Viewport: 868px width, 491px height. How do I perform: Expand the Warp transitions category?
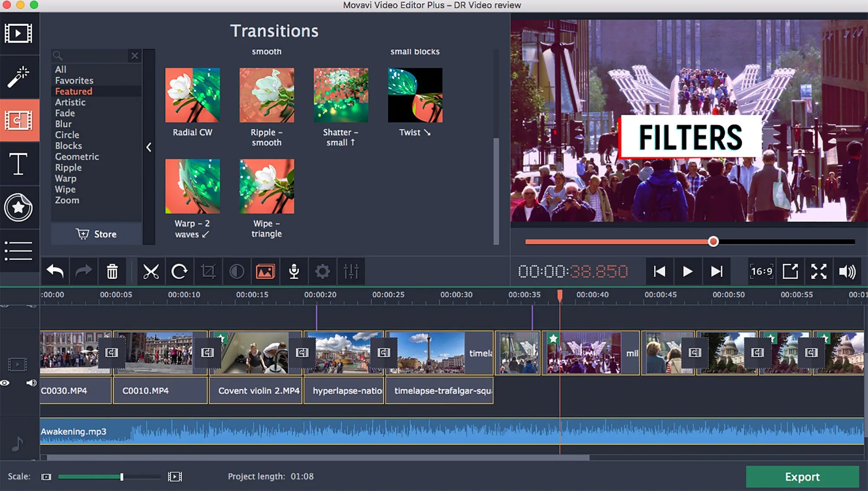click(x=65, y=178)
